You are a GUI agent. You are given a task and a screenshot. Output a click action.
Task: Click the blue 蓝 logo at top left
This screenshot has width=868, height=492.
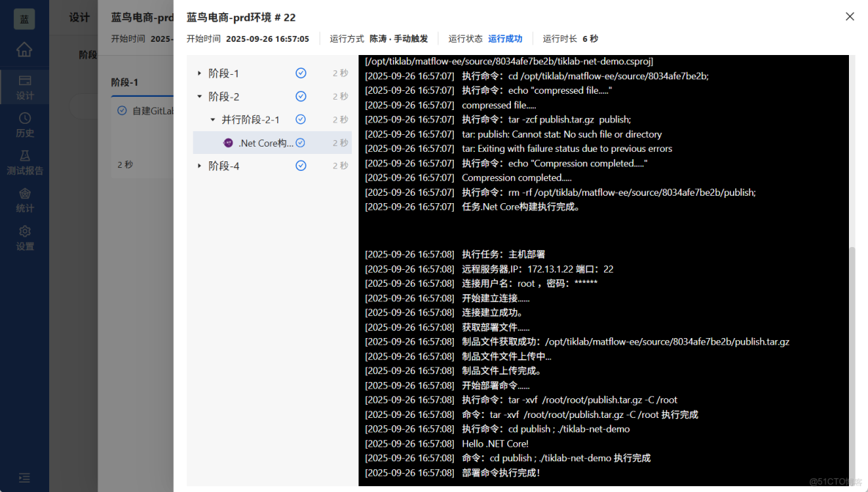pyautogui.click(x=24, y=18)
